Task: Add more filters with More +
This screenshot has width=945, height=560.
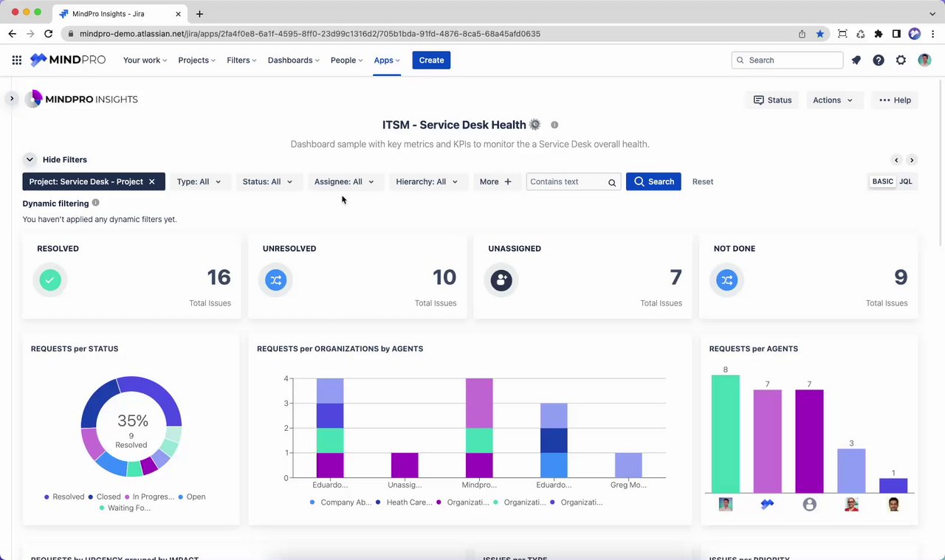Action: coord(495,182)
